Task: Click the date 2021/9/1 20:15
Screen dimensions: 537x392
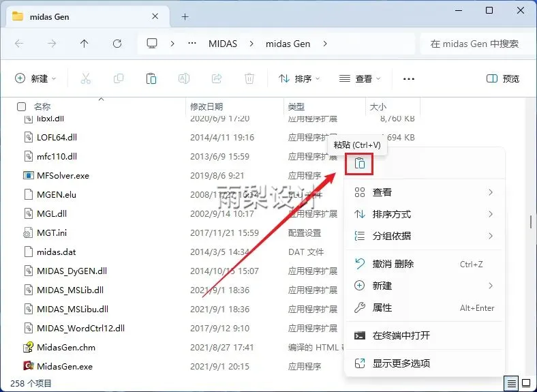Action: [220, 366]
